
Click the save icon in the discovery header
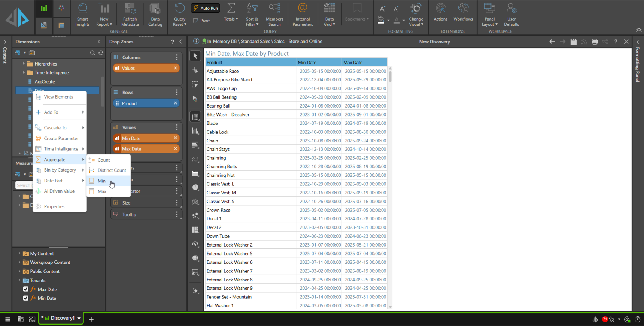tap(573, 42)
